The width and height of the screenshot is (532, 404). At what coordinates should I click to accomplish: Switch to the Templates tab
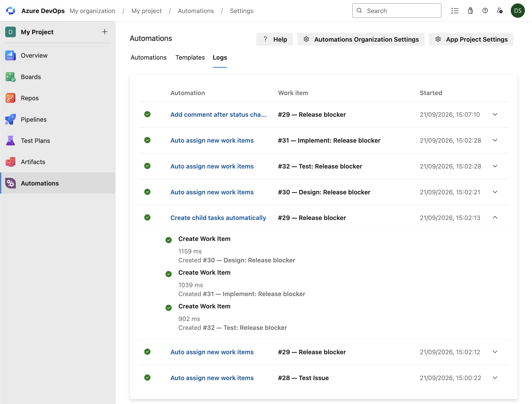[190, 57]
